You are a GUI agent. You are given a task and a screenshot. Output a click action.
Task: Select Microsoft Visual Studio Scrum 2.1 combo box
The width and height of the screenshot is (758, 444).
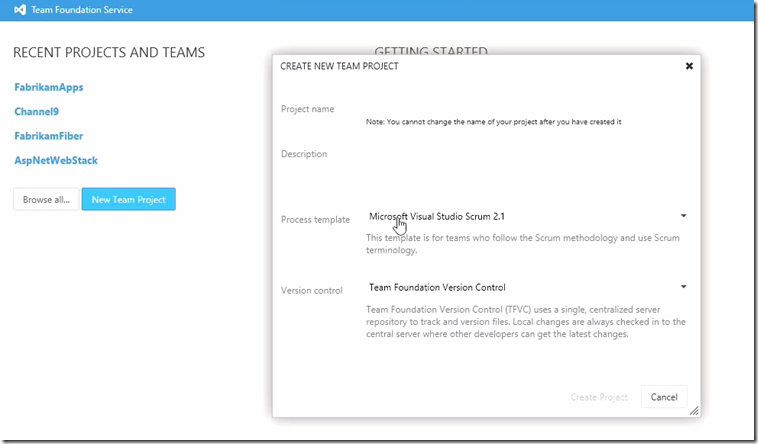(527, 216)
